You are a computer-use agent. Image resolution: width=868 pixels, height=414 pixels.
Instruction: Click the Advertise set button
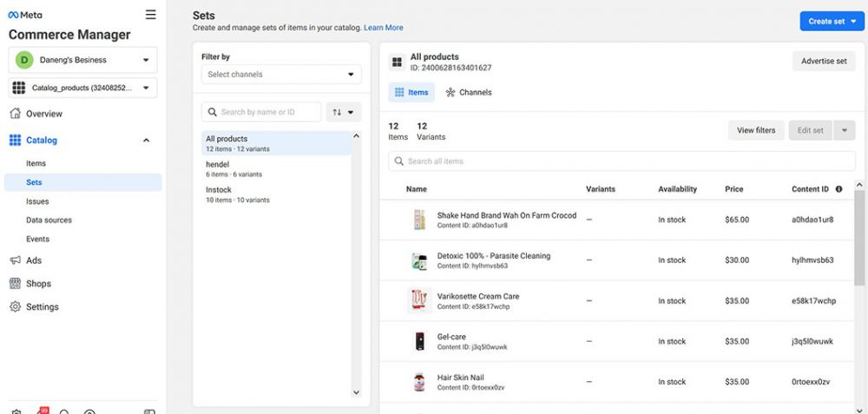(824, 61)
